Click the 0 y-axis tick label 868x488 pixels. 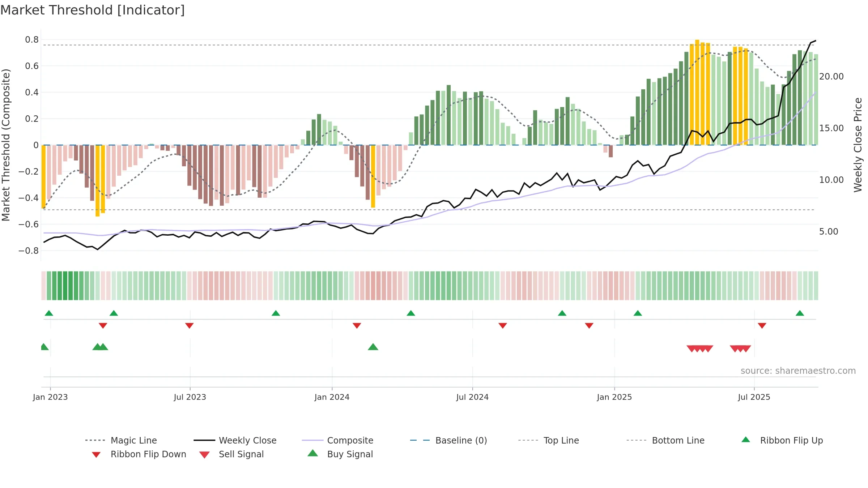(x=36, y=145)
